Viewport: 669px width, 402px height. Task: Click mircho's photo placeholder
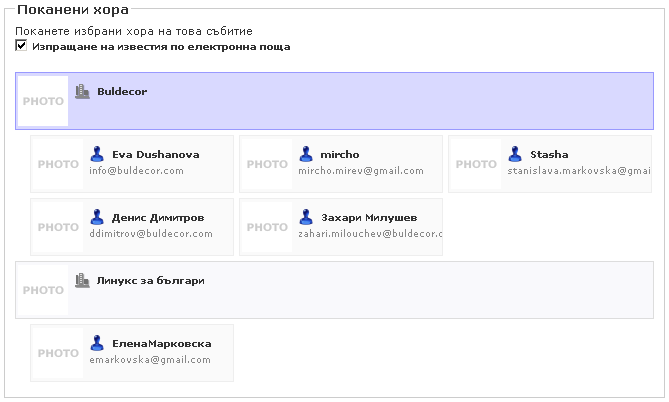click(266, 164)
